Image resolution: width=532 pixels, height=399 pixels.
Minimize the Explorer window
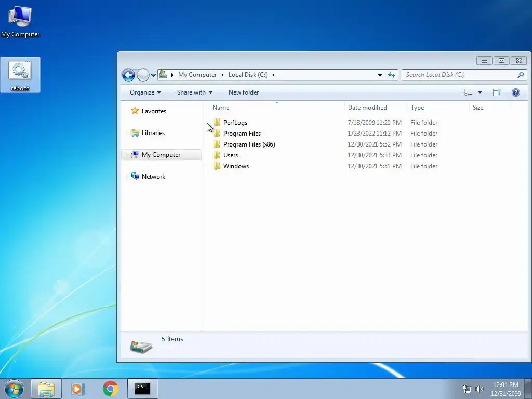tap(485, 61)
